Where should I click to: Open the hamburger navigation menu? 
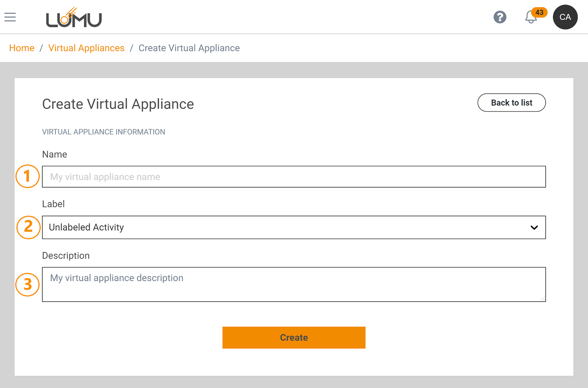tap(10, 17)
